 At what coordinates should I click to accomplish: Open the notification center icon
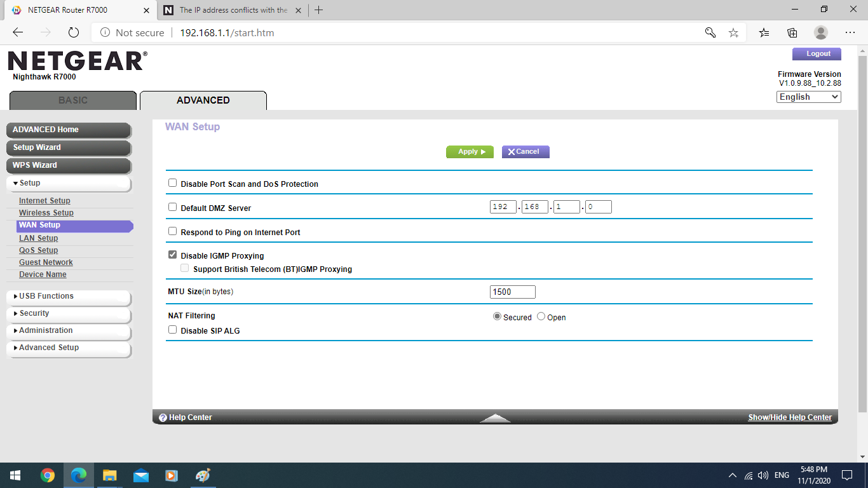(846, 475)
